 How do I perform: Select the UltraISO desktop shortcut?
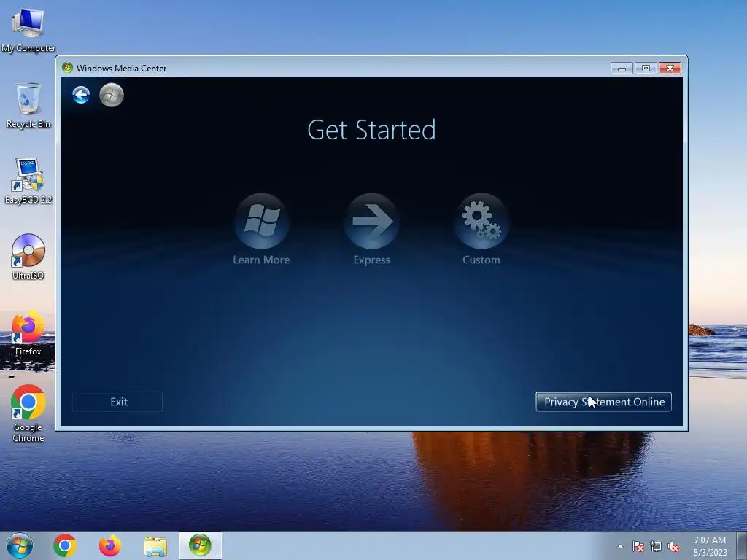tap(28, 257)
